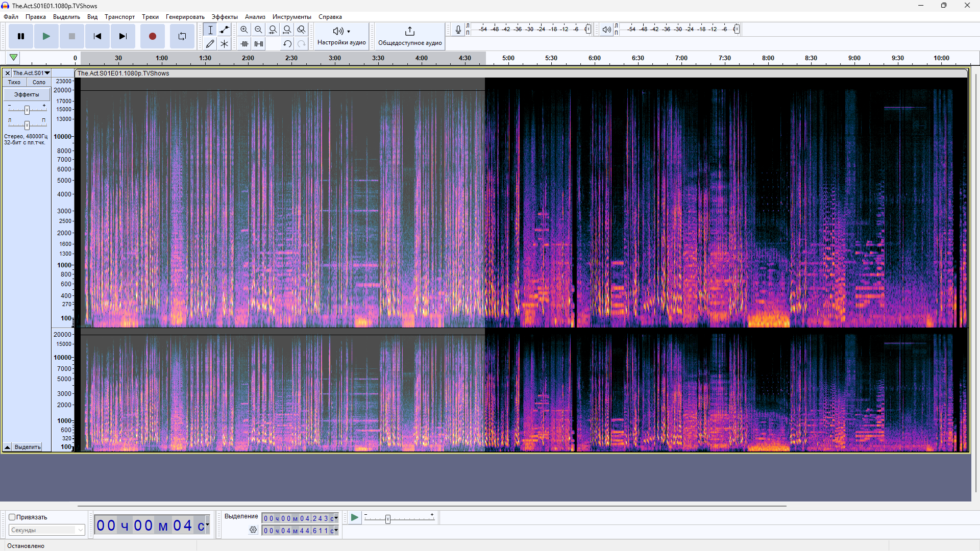Click the Undo arrow icon
The width and height of the screenshot is (980, 551).
pos(287,44)
